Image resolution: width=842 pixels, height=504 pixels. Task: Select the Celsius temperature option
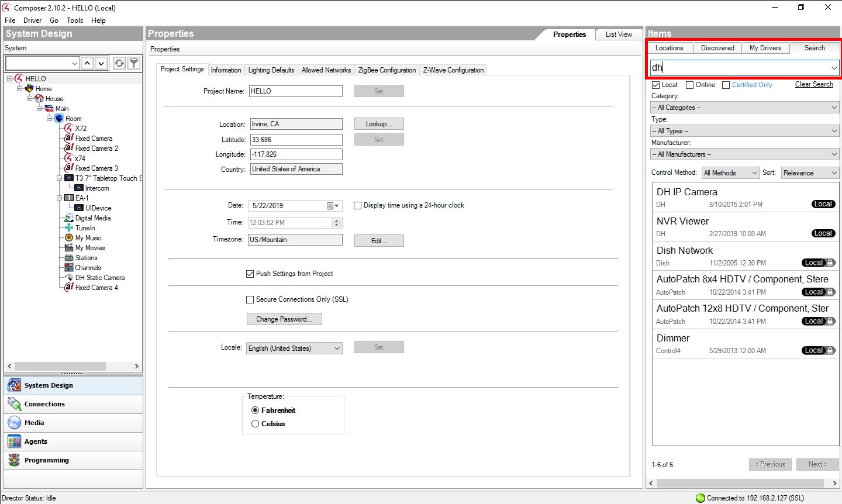coord(255,424)
